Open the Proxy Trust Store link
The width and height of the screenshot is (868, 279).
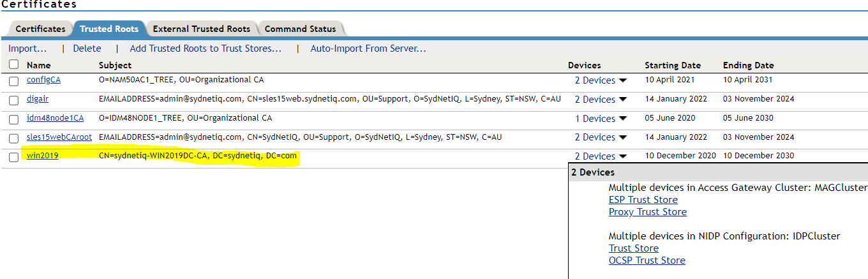[647, 212]
